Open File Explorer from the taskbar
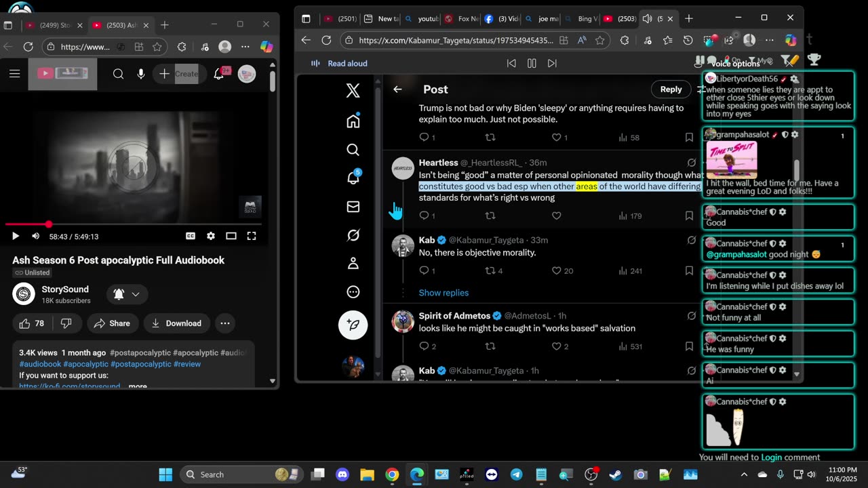The width and height of the screenshot is (868, 488). (367, 474)
